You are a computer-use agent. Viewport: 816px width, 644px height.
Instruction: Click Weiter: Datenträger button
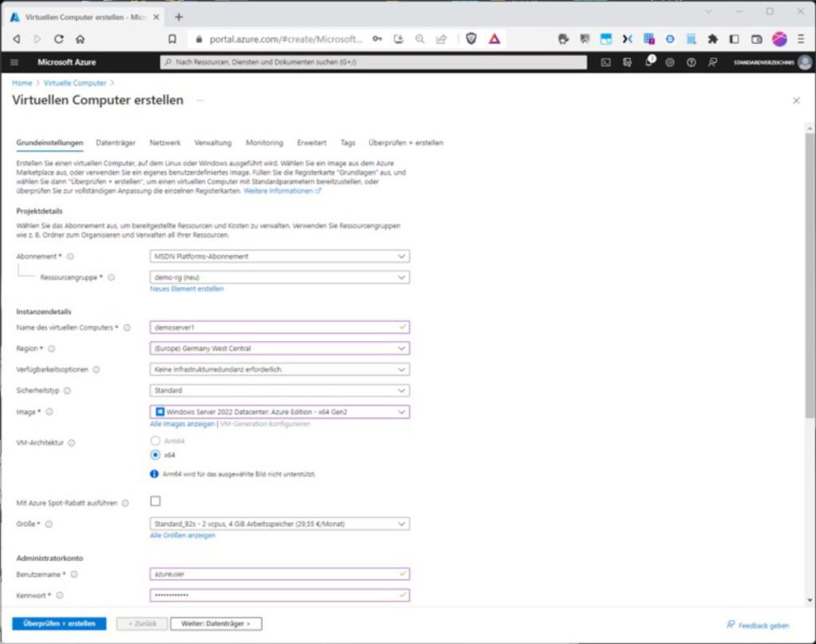[x=216, y=624]
